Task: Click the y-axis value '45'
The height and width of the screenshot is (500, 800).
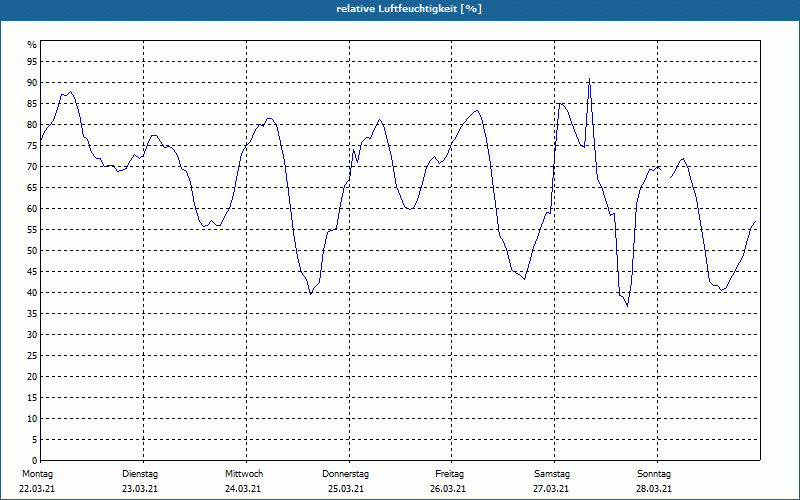Action: pyautogui.click(x=32, y=271)
